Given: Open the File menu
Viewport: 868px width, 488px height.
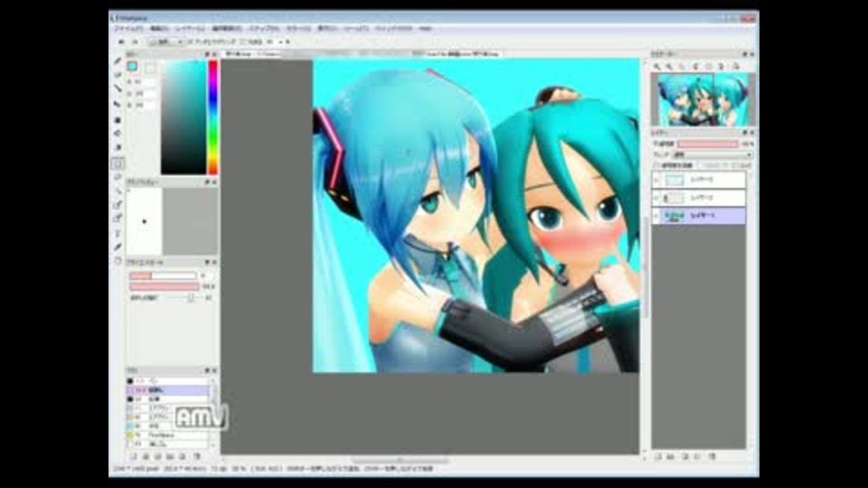Looking at the screenshot, I should click(x=128, y=28).
